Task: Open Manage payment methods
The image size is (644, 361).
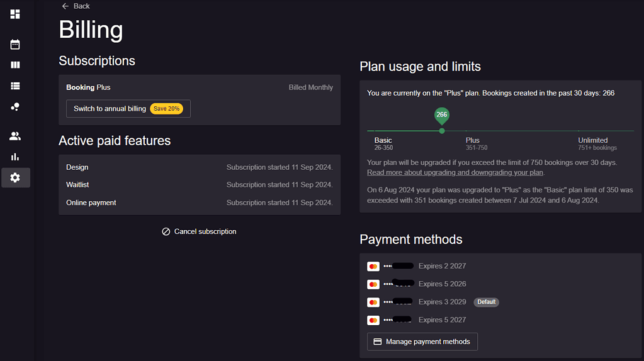Action: [422, 342]
